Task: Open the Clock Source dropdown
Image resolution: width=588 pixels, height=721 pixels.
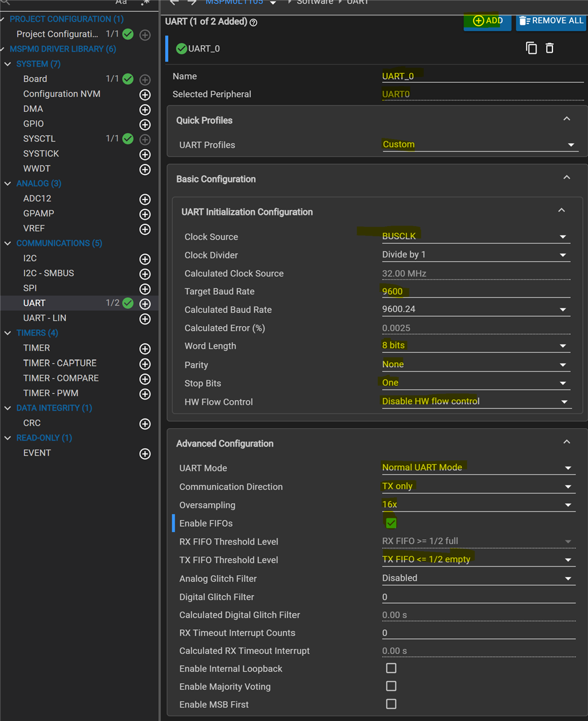Action: click(475, 236)
